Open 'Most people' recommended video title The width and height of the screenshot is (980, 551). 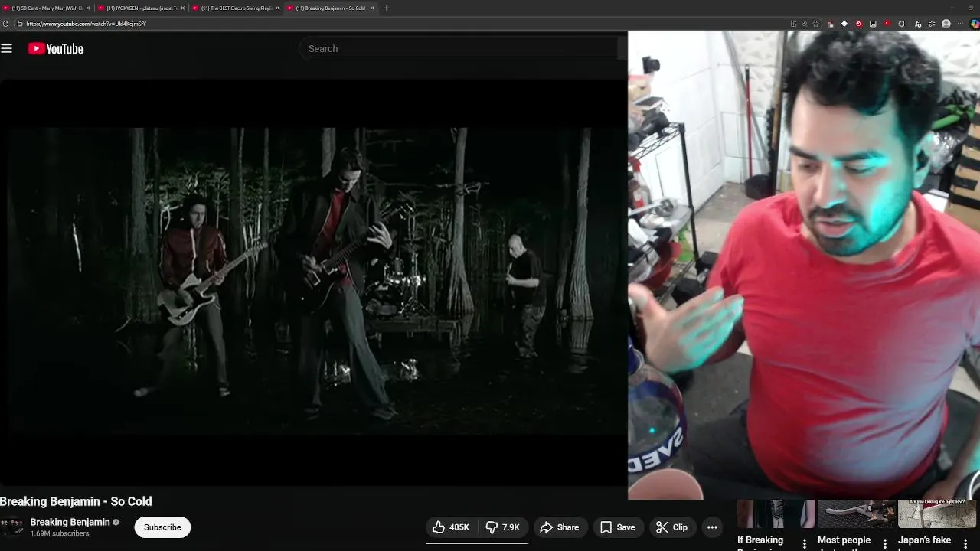point(844,540)
